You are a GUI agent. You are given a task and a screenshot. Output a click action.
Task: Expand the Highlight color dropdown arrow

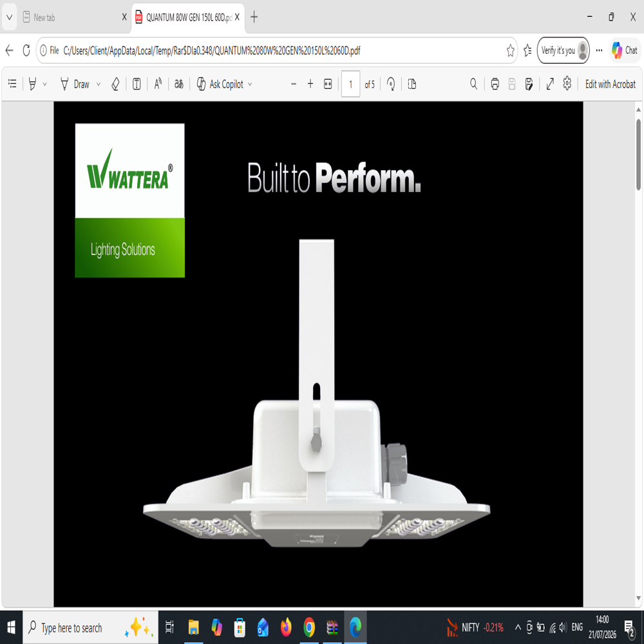[45, 84]
